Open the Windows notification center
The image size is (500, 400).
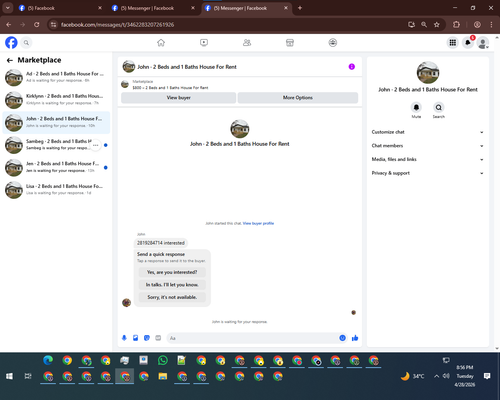[487, 376]
